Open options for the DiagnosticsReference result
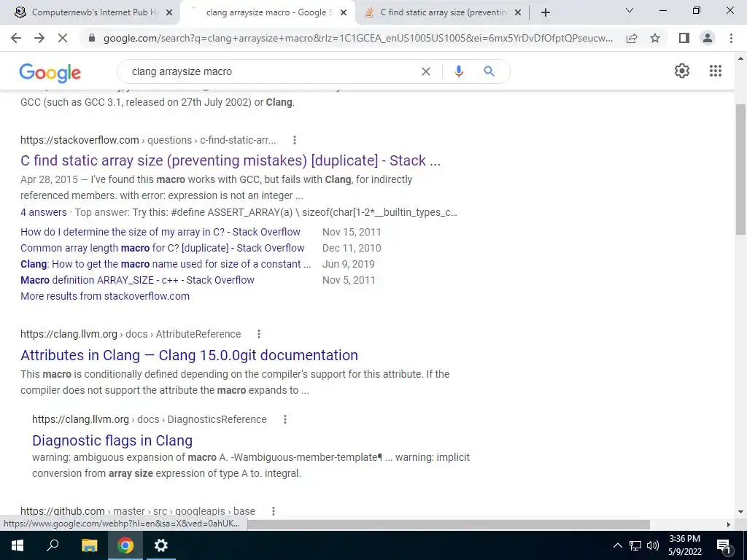Viewport: 747px width, 560px height. tap(285, 419)
